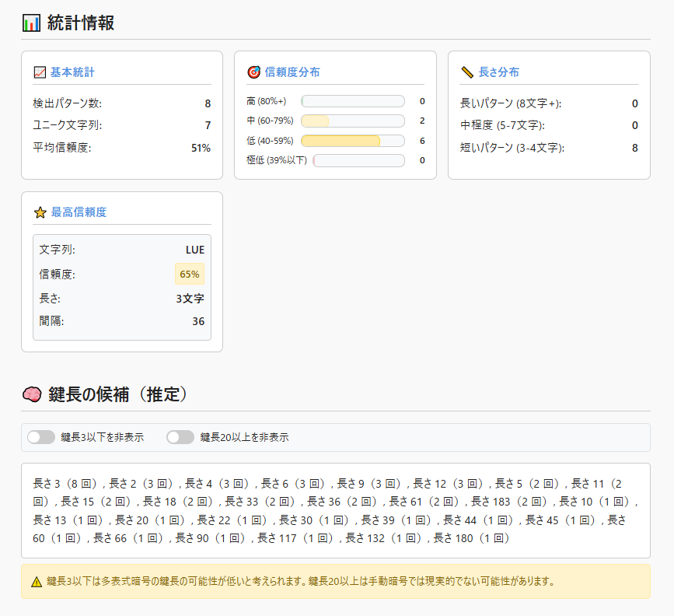Click the star icon beside 最高信頼度
Screen dimensions: 674x616
pyautogui.click(x=40, y=212)
